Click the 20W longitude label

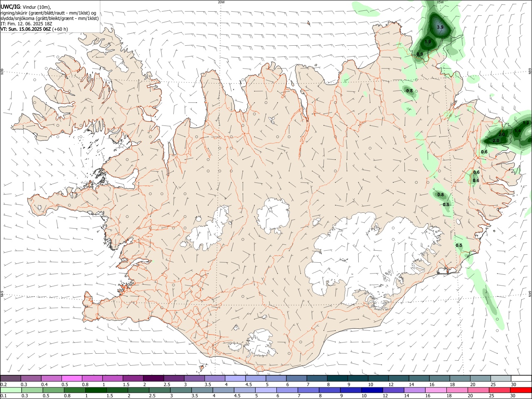(221, 2)
